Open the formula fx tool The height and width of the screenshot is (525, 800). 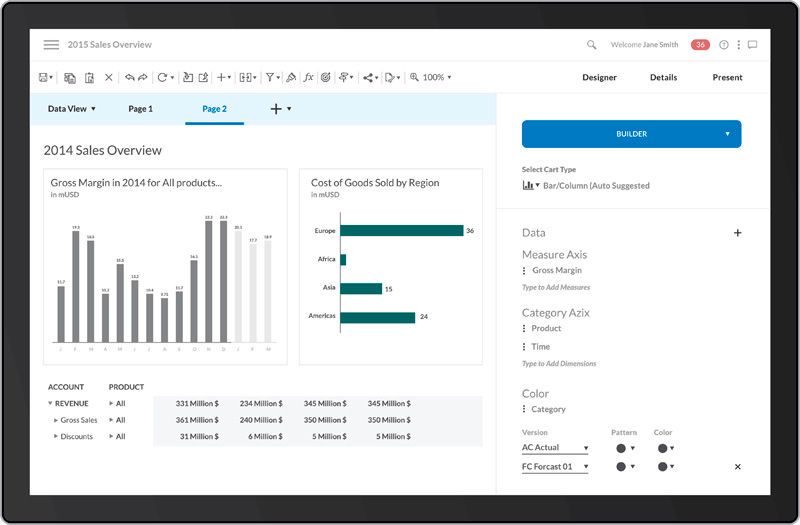click(x=309, y=77)
